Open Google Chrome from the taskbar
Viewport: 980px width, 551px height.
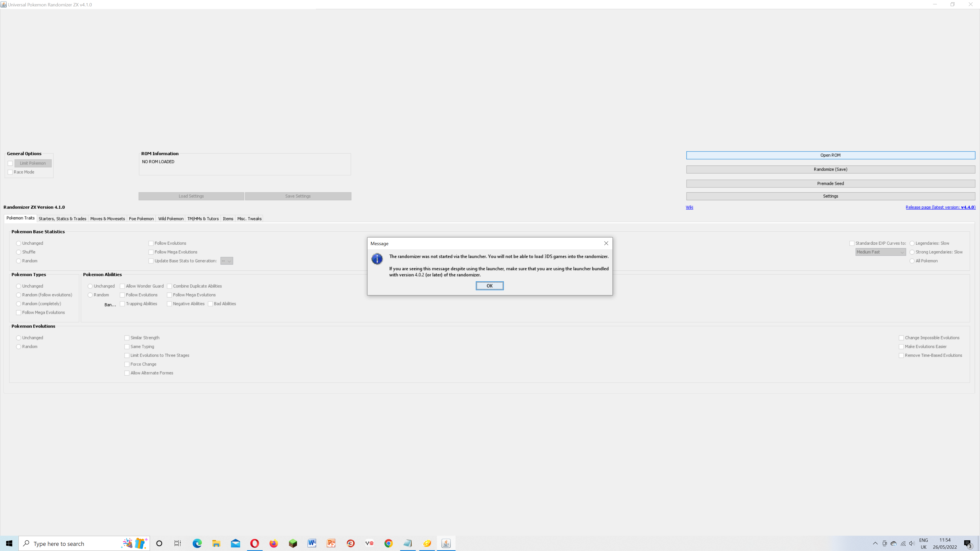pos(388,543)
